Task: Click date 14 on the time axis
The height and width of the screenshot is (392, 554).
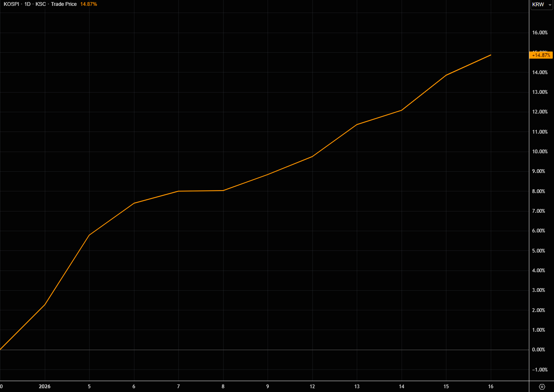Action: pos(402,387)
